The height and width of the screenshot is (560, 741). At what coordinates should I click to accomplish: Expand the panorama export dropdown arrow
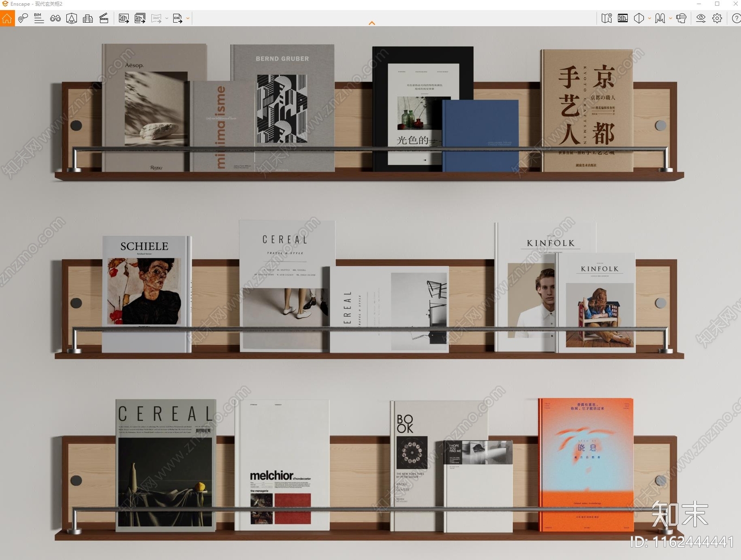pyautogui.click(x=167, y=19)
